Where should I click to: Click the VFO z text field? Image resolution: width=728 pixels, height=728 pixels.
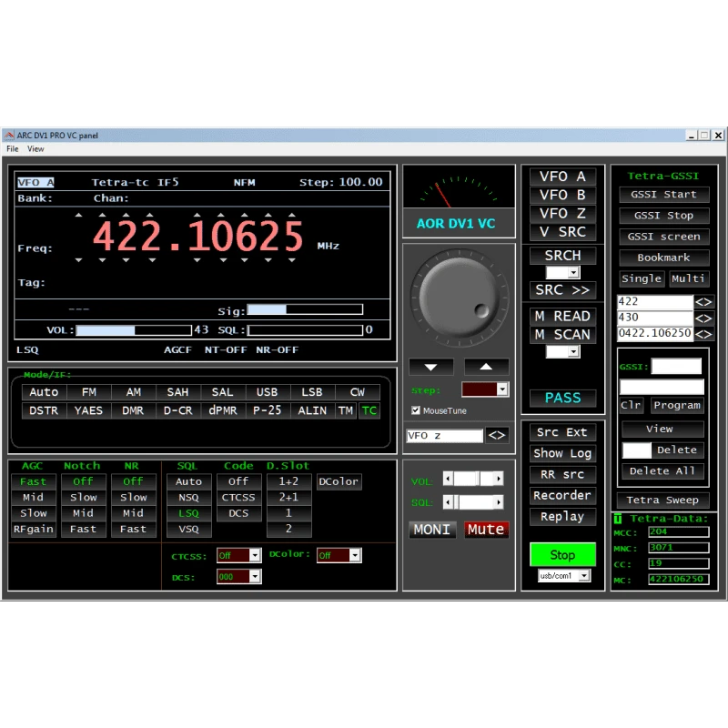tap(445, 436)
